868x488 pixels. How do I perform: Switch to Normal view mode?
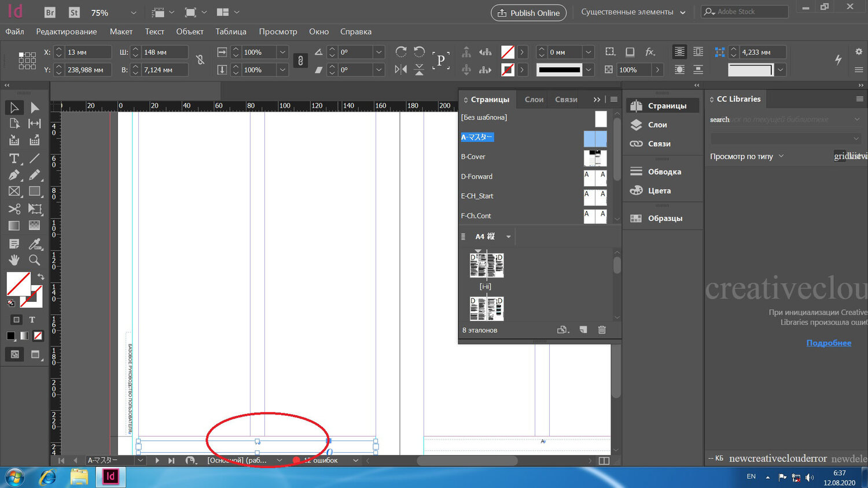[x=15, y=354]
